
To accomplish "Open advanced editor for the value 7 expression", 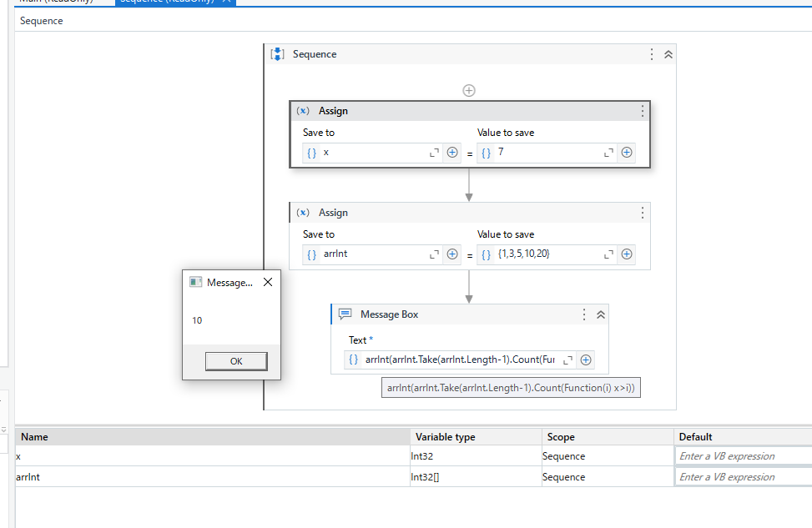I will point(607,153).
